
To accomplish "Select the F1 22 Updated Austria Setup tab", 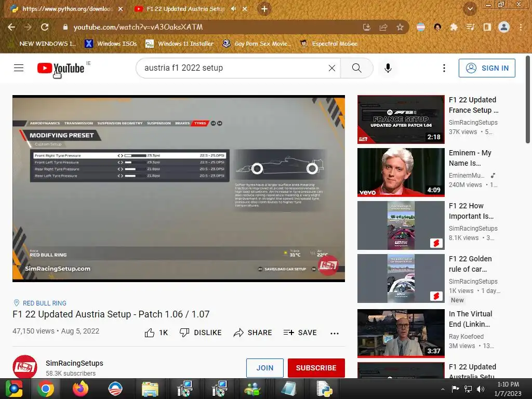I will click(x=186, y=9).
